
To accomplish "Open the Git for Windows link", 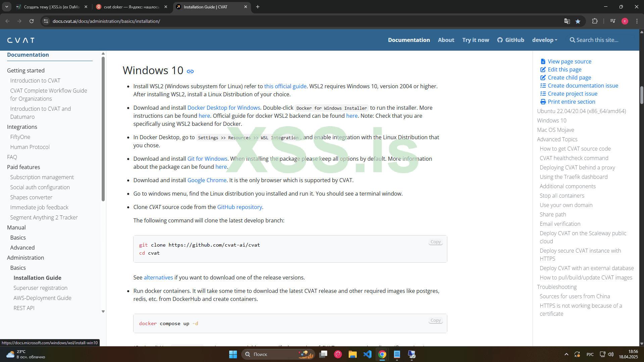I will (207, 159).
